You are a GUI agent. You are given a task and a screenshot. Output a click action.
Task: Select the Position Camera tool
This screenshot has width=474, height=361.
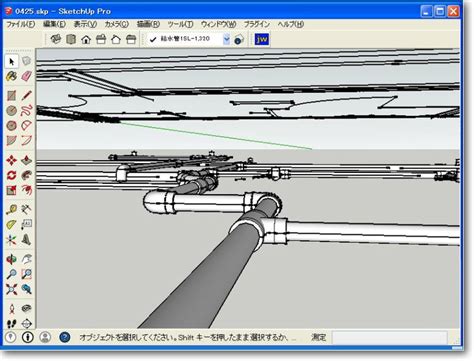[x=12, y=308]
